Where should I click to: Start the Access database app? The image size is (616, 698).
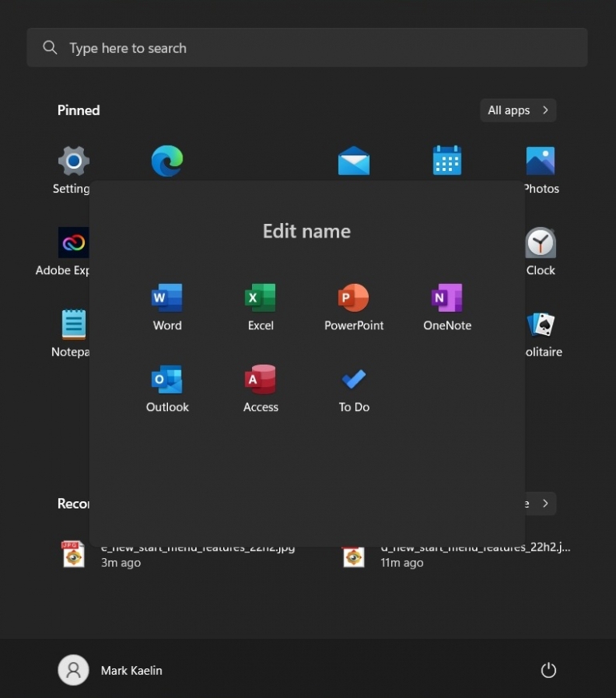261,389
